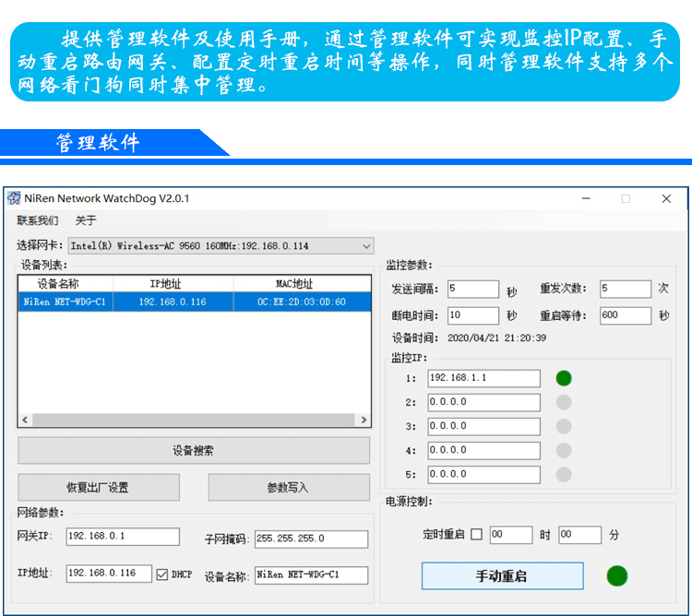
Task: Click the green indicator beside 手动重启
Action: pos(617,575)
